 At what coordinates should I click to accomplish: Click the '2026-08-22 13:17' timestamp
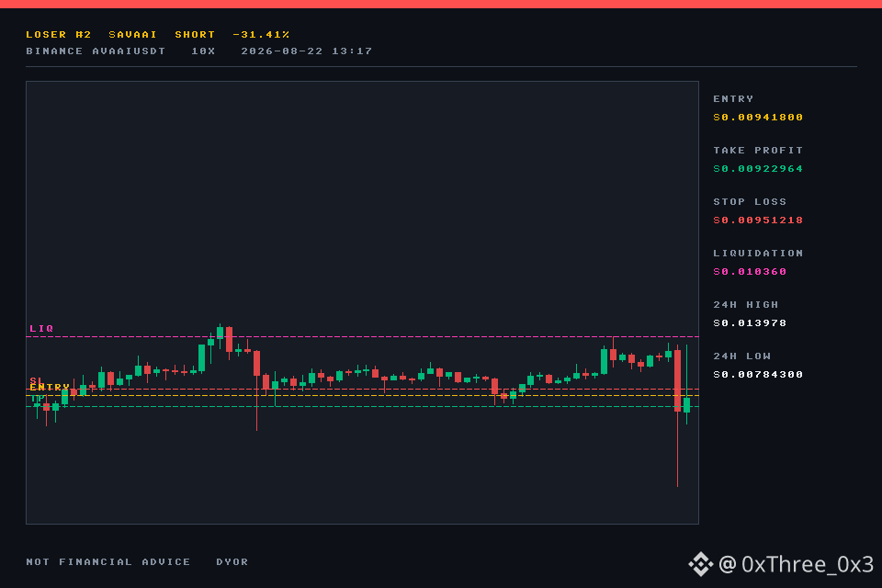(x=307, y=51)
